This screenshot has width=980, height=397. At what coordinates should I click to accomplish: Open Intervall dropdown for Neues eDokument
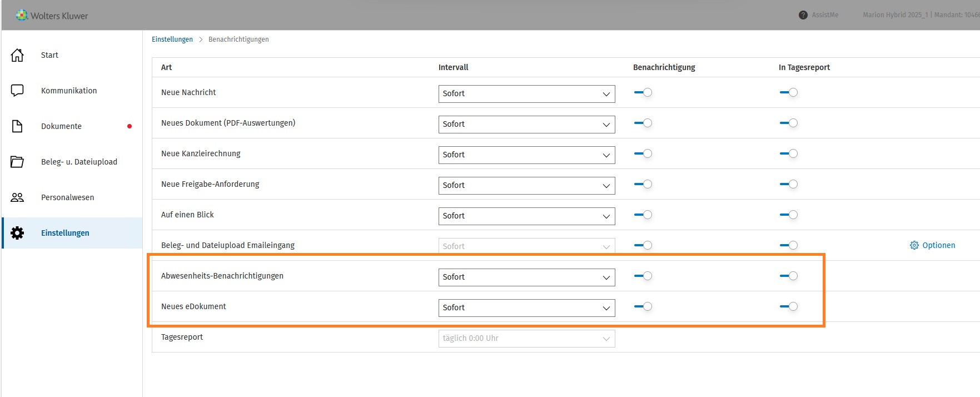pos(526,308)
